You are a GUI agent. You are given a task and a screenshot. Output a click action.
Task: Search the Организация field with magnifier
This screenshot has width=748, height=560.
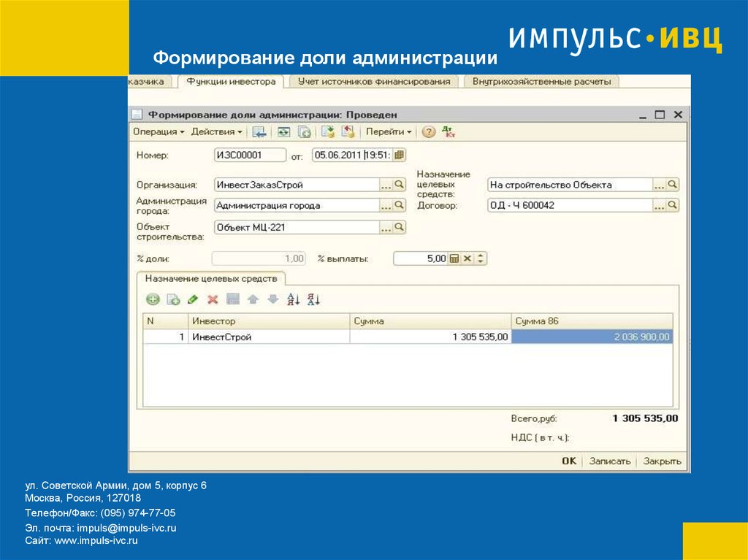coord(400,185)
